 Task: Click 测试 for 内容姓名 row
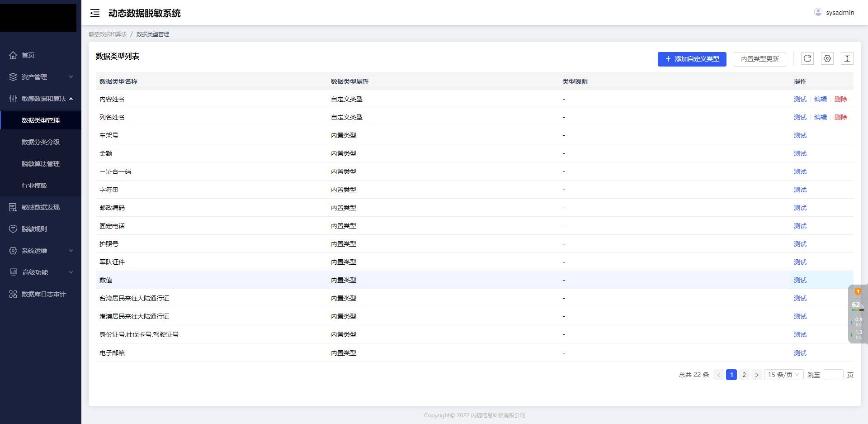point(800,99)
